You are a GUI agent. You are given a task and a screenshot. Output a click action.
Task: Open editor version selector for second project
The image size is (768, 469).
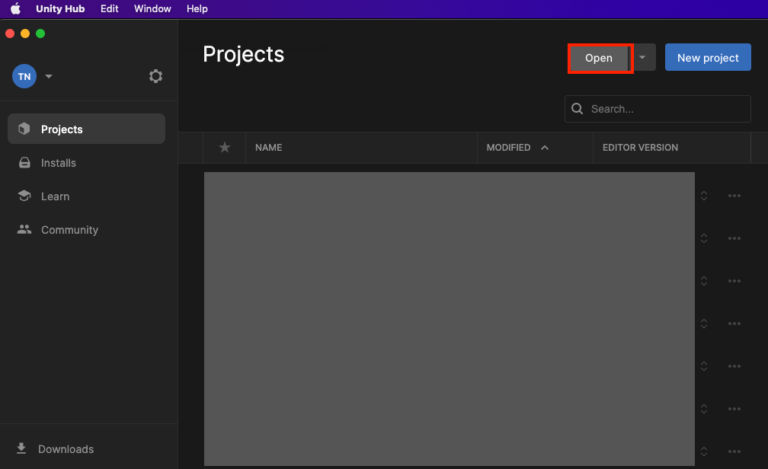(x=703, y=238)
